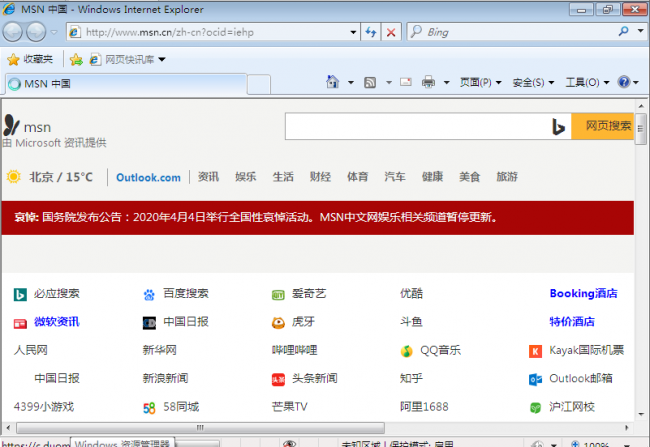Click the MSN page search text field
This screenshot has height=447, width=650.
(x=417, y=126)
